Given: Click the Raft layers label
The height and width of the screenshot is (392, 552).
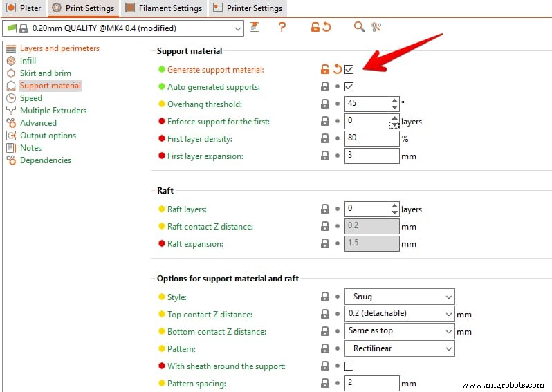Looking at the screenshot, I should tap(187, 209).
